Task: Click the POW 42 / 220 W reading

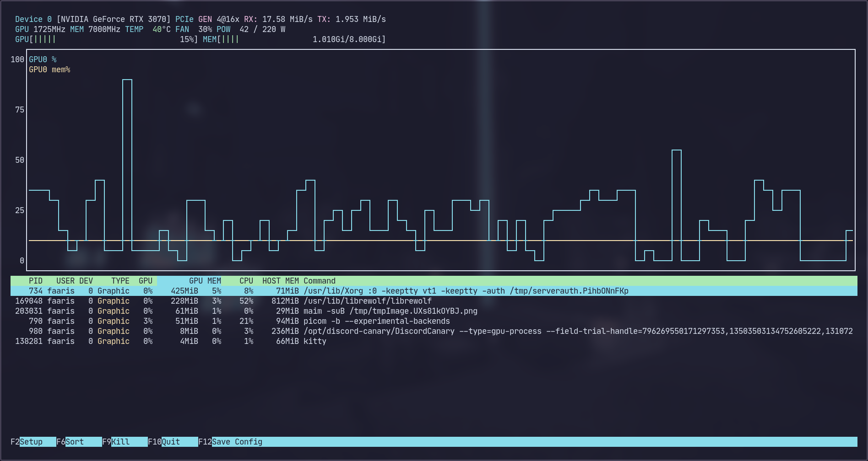Action: [251, 29]
